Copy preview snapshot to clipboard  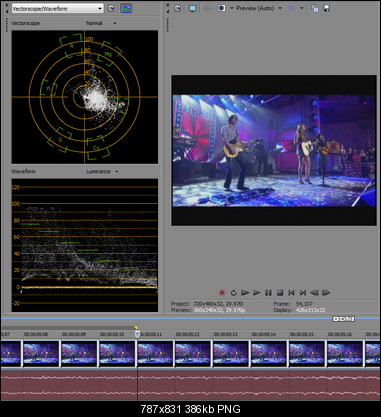pos(314,8)
